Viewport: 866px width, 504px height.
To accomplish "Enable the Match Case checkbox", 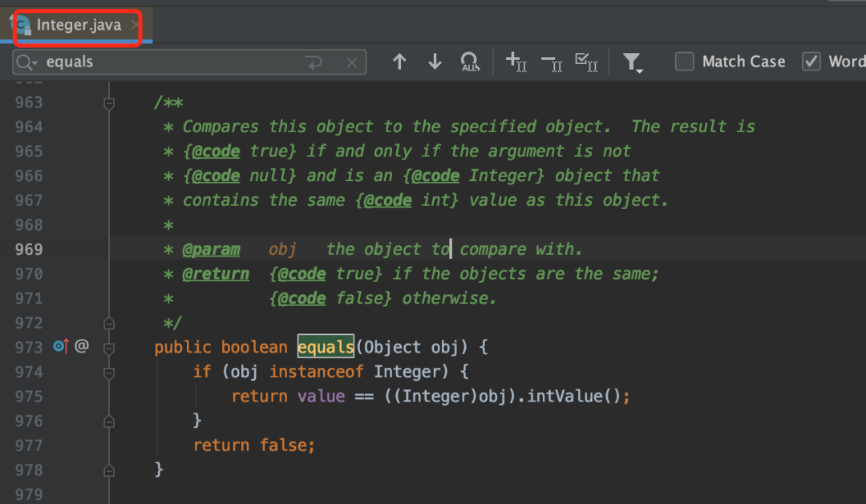I will (684, 61).
